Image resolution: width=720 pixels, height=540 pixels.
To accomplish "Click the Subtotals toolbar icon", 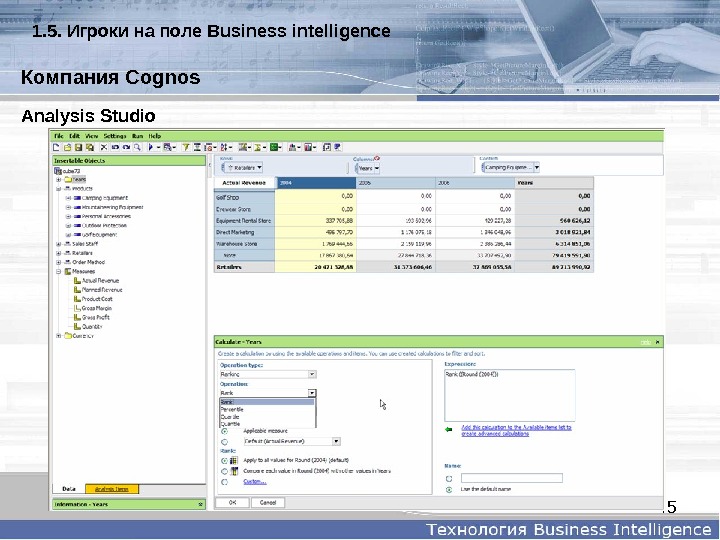I will 243,147.
